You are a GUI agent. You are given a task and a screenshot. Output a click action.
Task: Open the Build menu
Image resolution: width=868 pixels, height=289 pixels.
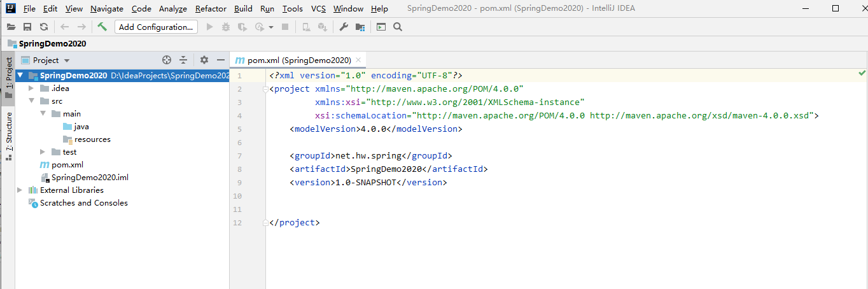[243, 9]
